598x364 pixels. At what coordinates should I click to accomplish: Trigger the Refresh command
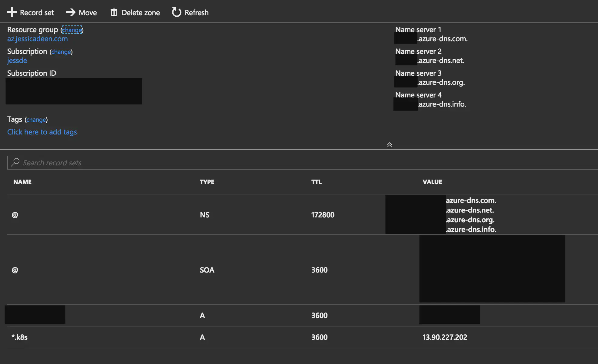(x=190, y=12)
